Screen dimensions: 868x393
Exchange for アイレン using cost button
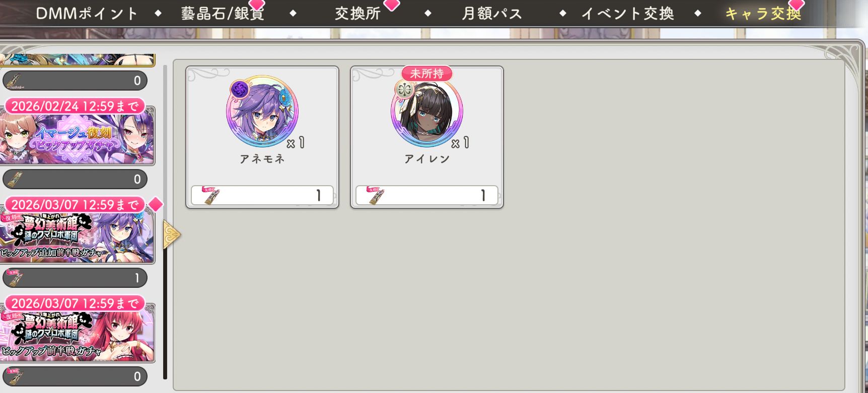427,195
